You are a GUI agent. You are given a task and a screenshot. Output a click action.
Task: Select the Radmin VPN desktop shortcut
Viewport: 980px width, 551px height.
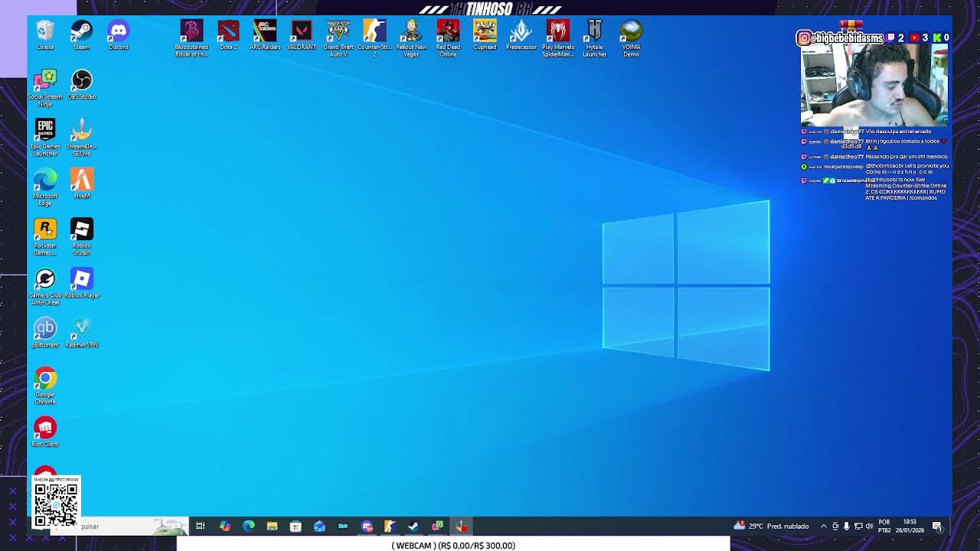click(82, 333)
